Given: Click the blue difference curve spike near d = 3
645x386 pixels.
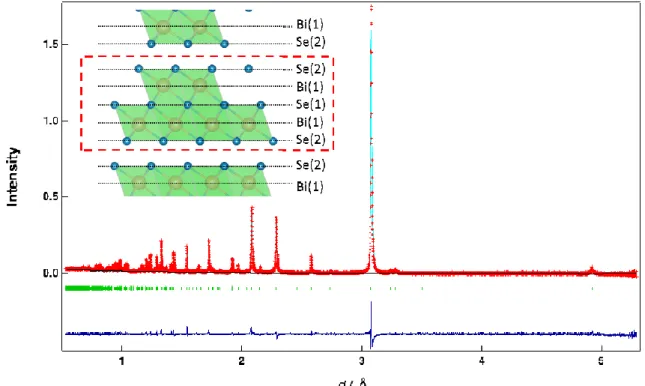Looking at the screenshot, I should tap(371, 325).
